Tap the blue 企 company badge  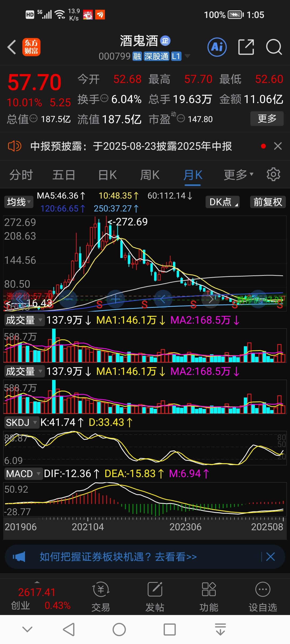click(165, 41)
